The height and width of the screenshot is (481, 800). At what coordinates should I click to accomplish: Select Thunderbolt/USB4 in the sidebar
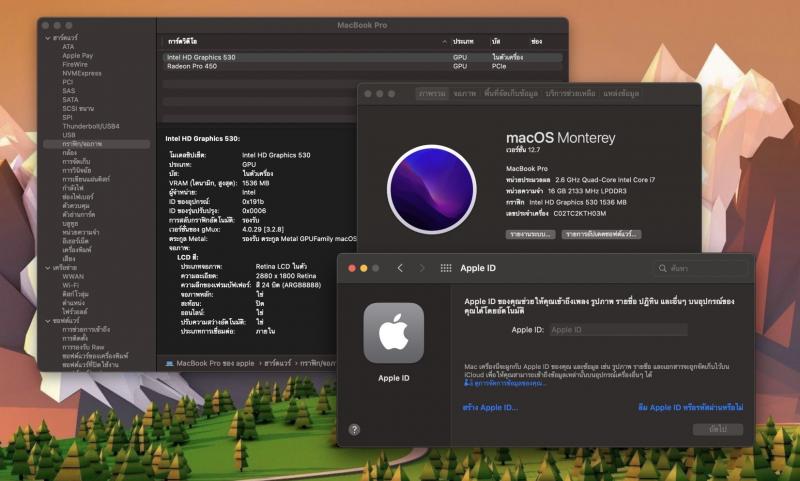pyautogui.click(x=91, y=126)
